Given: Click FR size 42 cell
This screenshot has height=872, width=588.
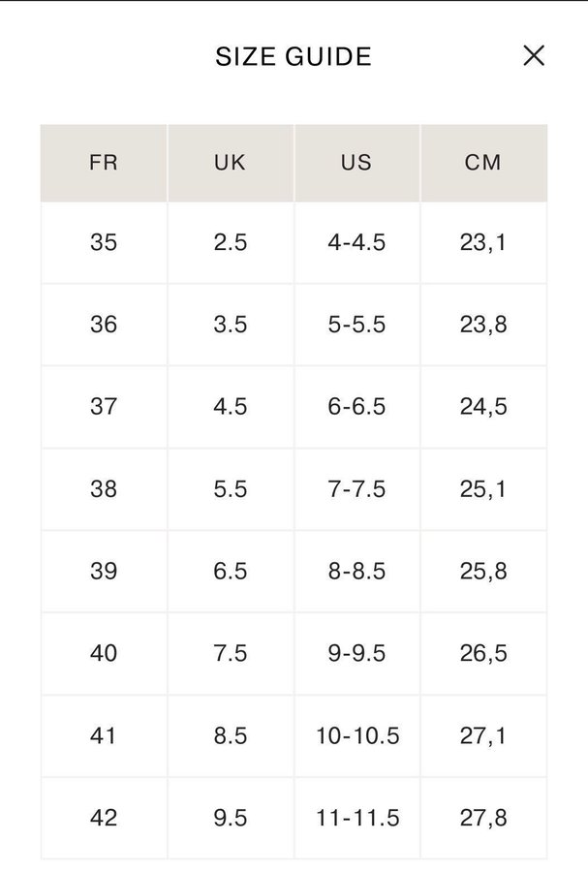Looking at the screenshot, I should point(104,818).
